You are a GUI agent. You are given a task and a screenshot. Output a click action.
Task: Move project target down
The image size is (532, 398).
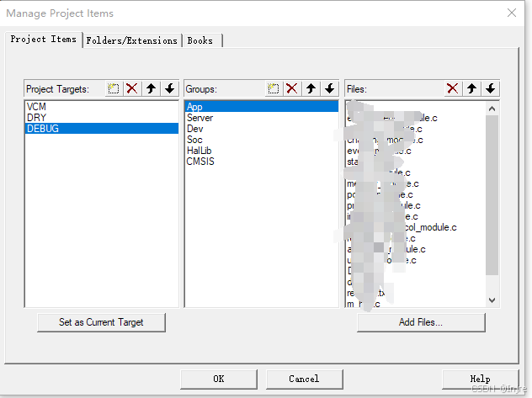point(170,89)
